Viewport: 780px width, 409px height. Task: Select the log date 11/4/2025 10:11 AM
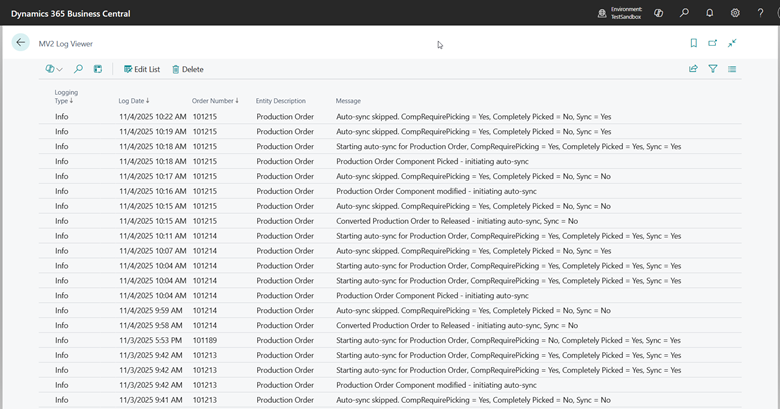(x=153, y=236)
